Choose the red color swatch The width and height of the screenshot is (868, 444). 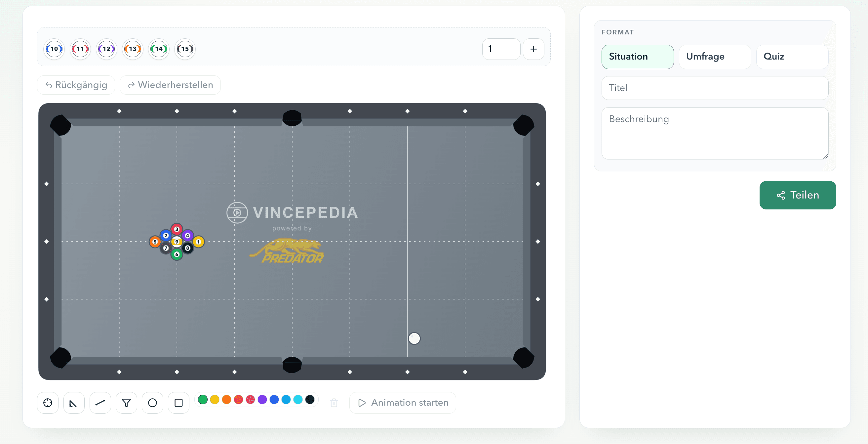coord(238,400)
